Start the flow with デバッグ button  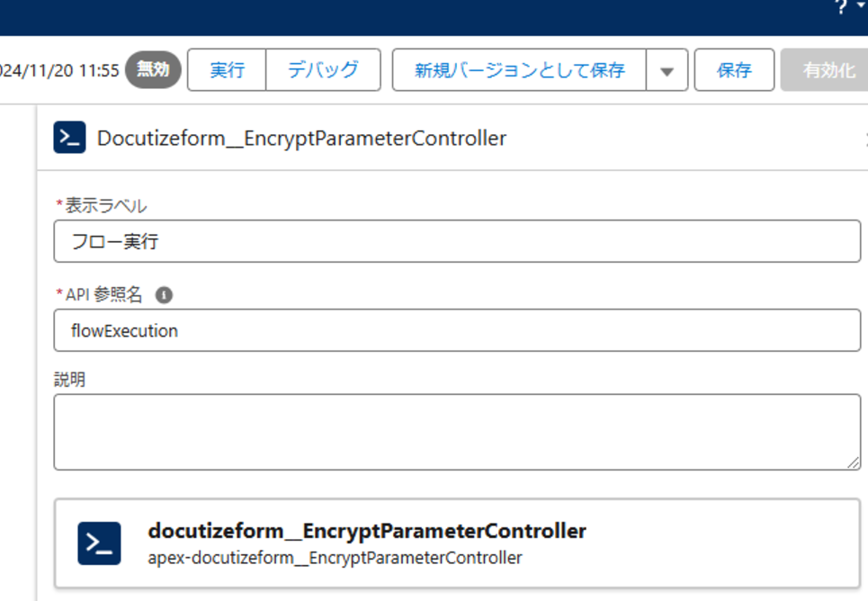[x=323, y=70]
